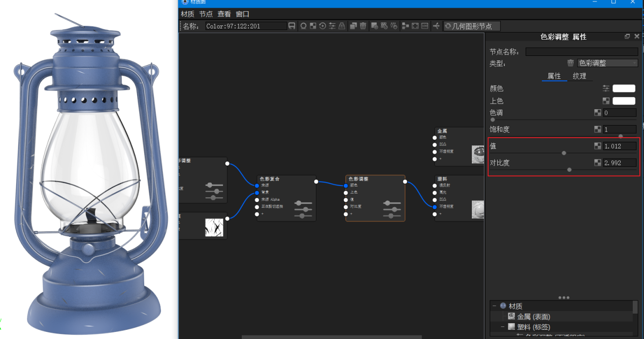Click the 值 slider handle
644x339 pixels.
pos(564,153)
